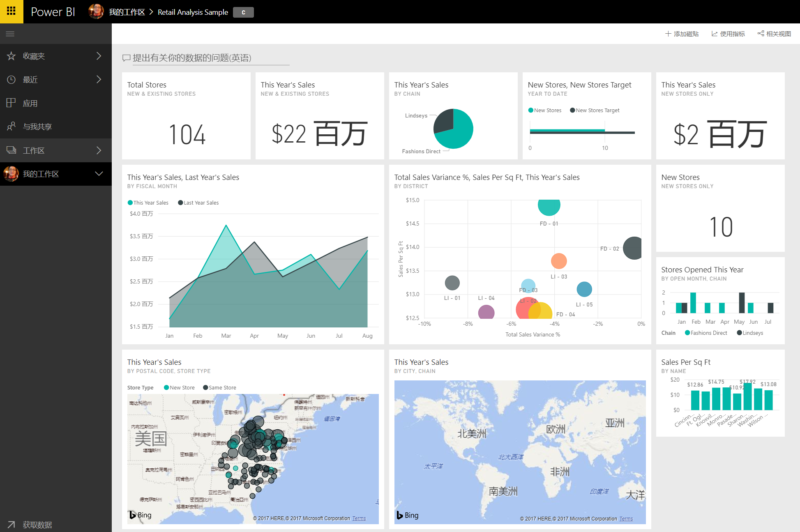This screenshot has height=532, width=800.
Task: Click the Fashions Direct legend item
Action: [706, 333]
